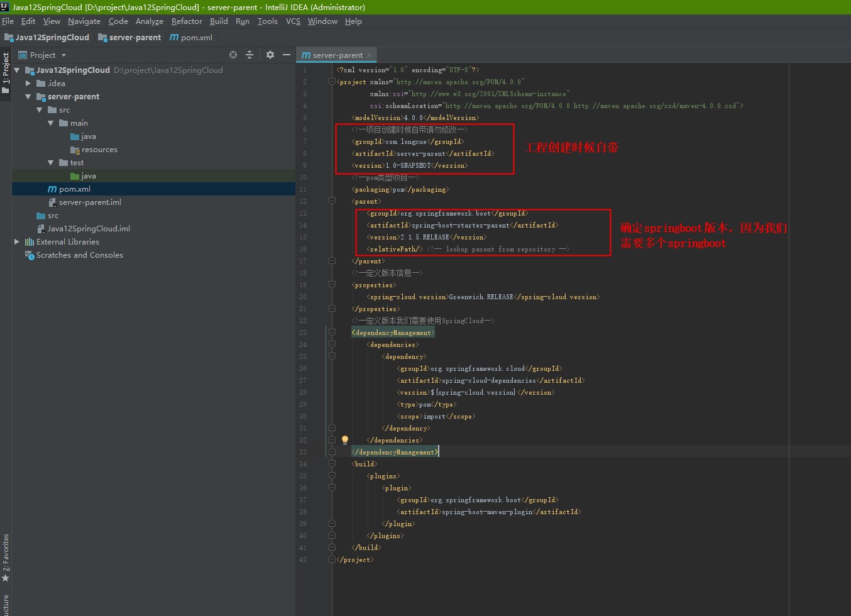Open the Refactor menu
Viewport: 851px width, 616px height.
click(187, 21)
